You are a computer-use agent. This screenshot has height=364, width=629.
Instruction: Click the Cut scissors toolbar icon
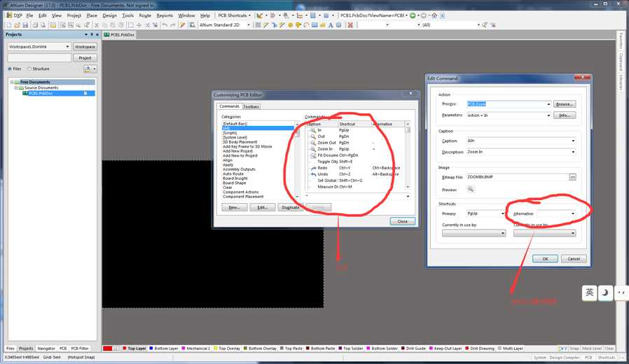click(x=97, y=25)
